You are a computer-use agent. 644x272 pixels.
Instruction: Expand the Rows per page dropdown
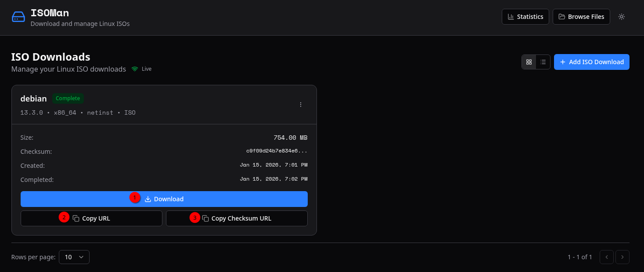tap(74, 257)
